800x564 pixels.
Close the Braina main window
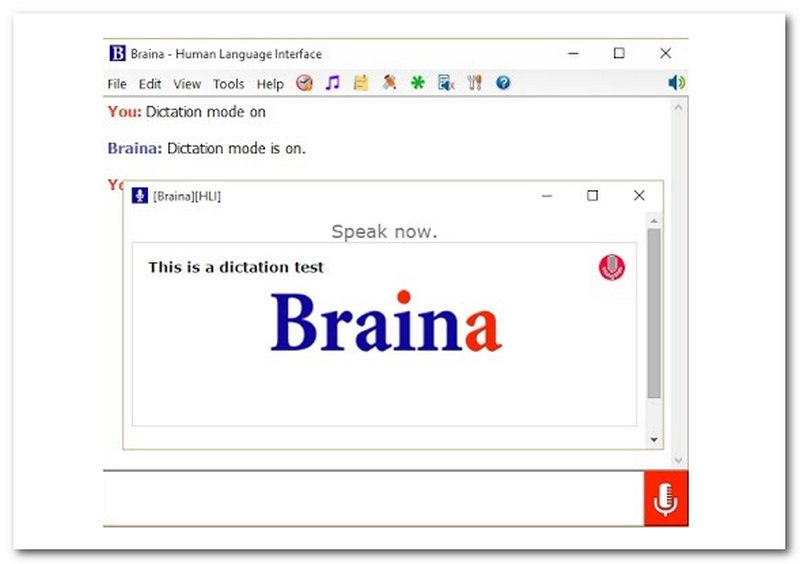[665, 53]
